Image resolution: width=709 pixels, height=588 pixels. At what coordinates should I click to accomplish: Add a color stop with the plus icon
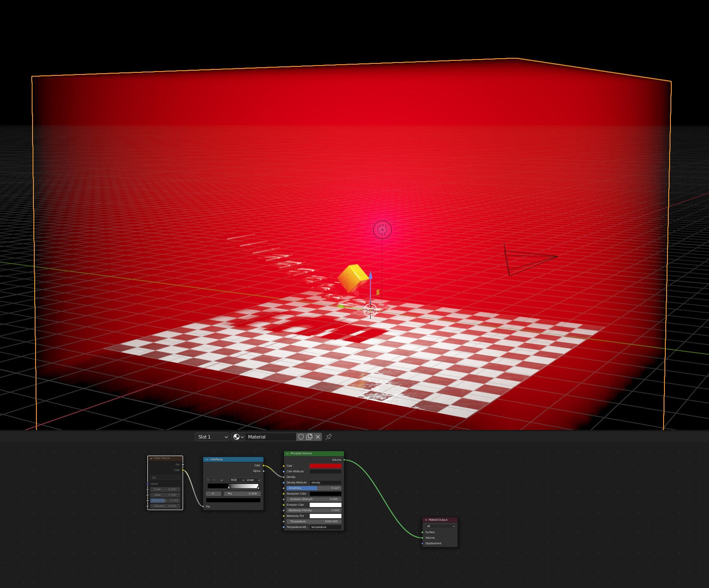tap(208, 480)
